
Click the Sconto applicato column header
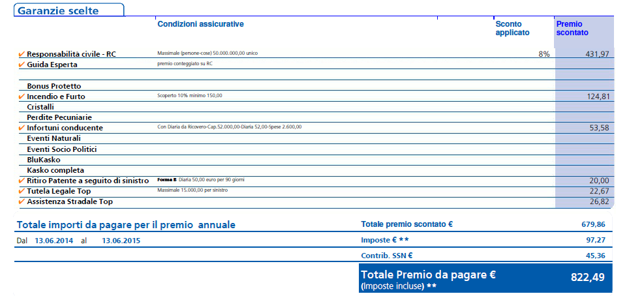[x=512, y=28]
